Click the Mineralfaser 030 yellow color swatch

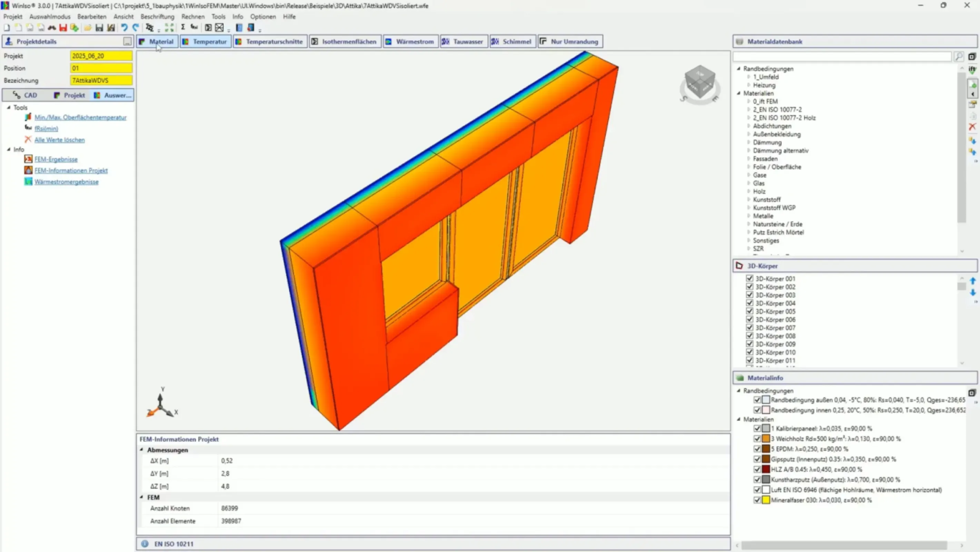click(766, 500)
